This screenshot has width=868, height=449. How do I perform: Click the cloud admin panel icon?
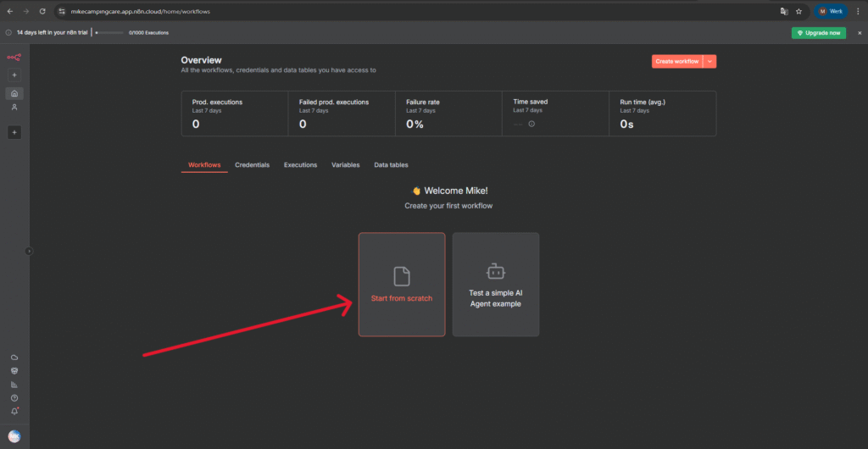14,358
